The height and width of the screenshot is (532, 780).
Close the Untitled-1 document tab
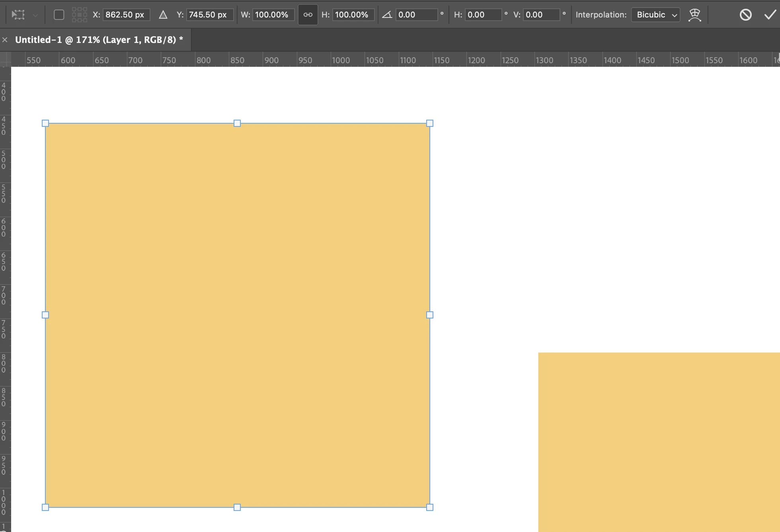click(5, 40)
